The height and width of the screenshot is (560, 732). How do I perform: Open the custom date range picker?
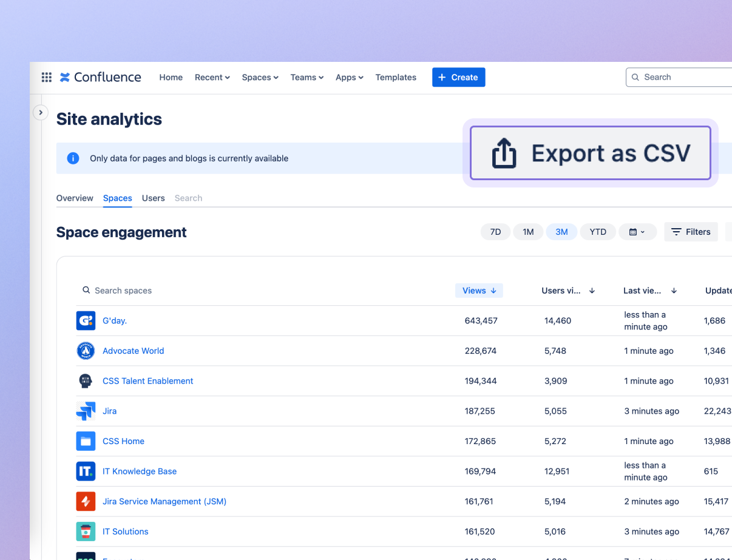(637, 232)
